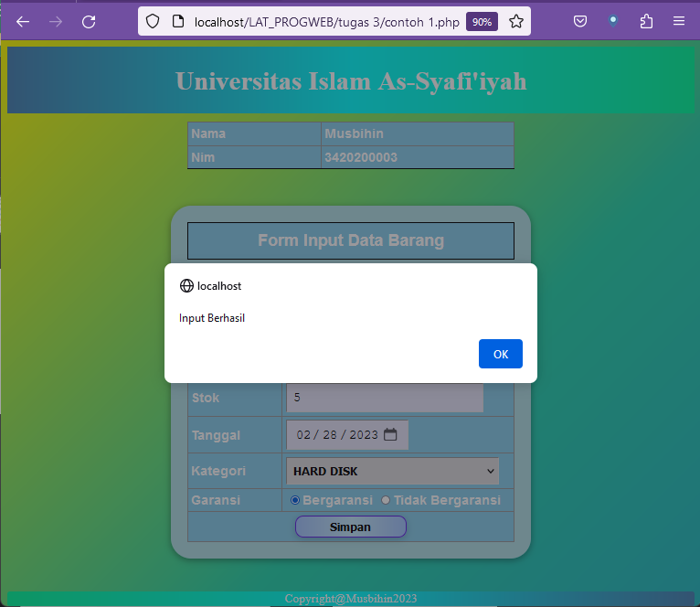This screenshot has height=607, width=700.
Task: Click the Nama label cell
Action: 254,133
